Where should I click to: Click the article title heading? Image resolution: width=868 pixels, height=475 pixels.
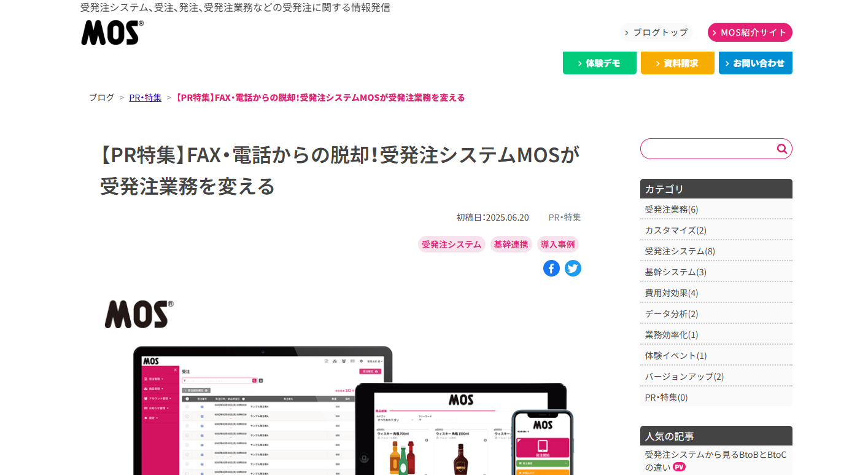(339, 170)
